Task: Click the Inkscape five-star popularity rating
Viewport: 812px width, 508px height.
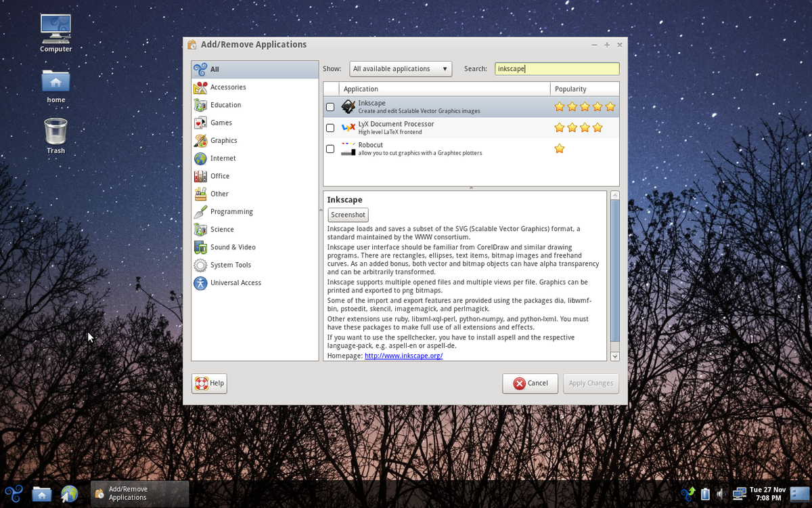Action: (585, 107)
